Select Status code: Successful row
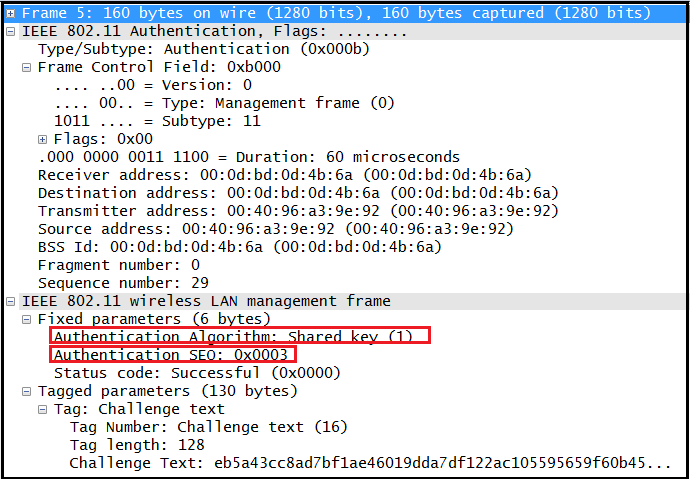Image resolution: width=690 pixels, height=479 pixels. click(200, 373)
